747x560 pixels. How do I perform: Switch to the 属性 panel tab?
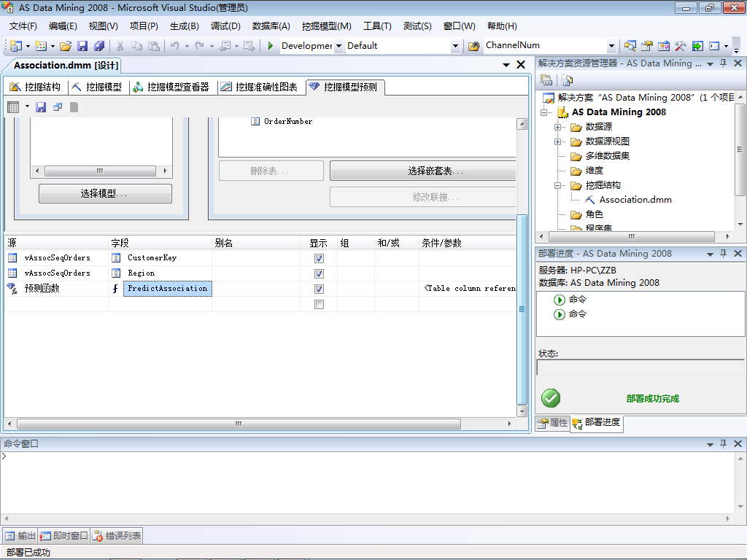[x=553, y=423]
